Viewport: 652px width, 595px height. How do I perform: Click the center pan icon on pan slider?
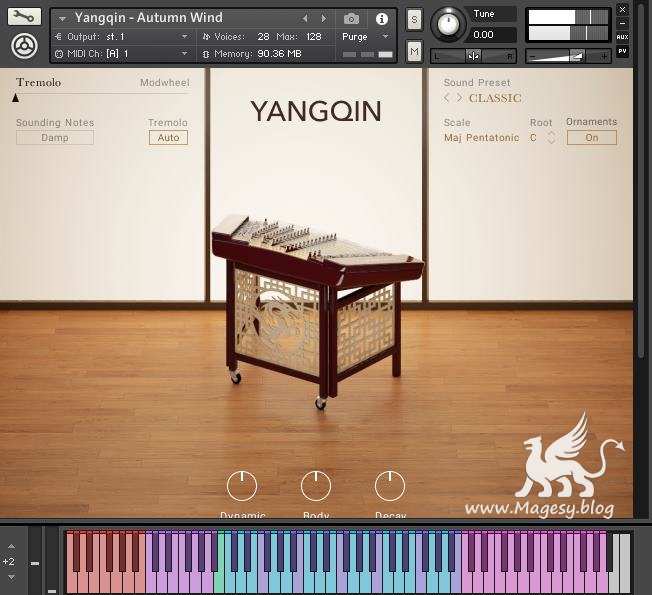pyautogui.click(x=474, y=56)
